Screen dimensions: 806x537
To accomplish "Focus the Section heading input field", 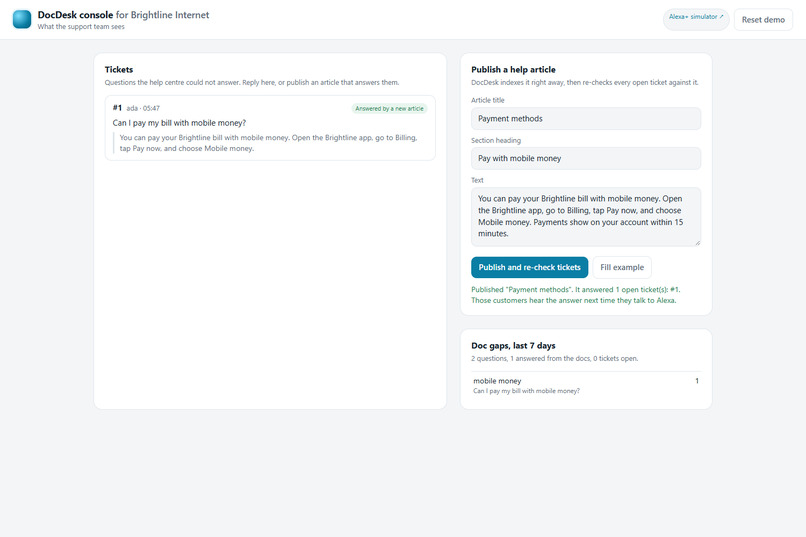I will tap(586, 158).
